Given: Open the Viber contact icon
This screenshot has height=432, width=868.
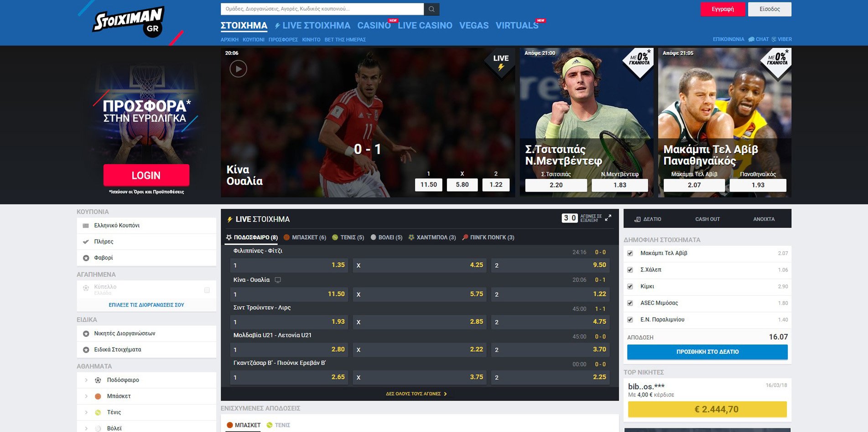Looking at the screenshot, I should coord(774,39).
